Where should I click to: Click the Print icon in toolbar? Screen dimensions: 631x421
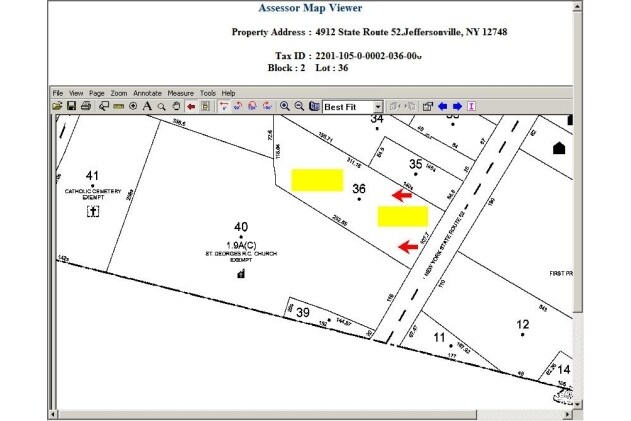pos(86,105)
